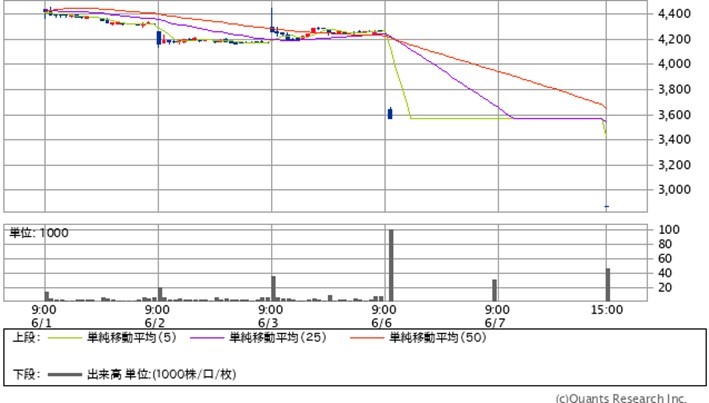This screenshot has width=709, height=403.
Task: Click the 15:00 time axis label
Action: point(607,310)
